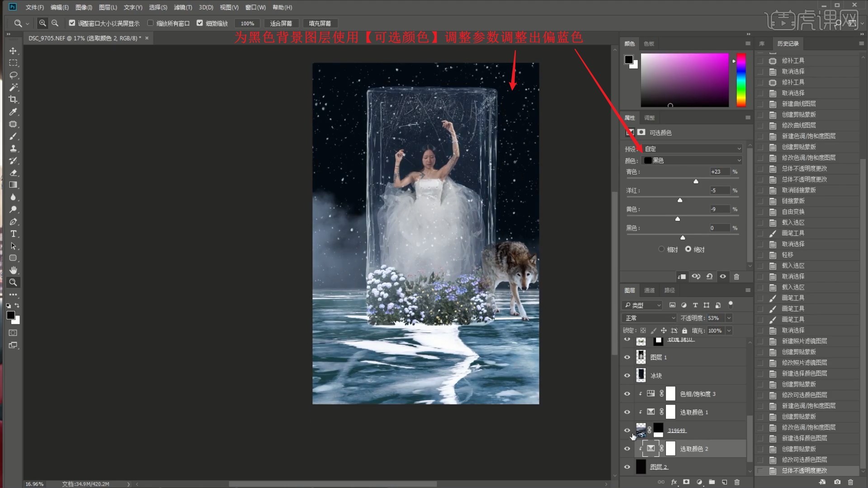
Task: Open the 滤镜(T) menu
Action: pyautogui.click(x=183, y=7)
